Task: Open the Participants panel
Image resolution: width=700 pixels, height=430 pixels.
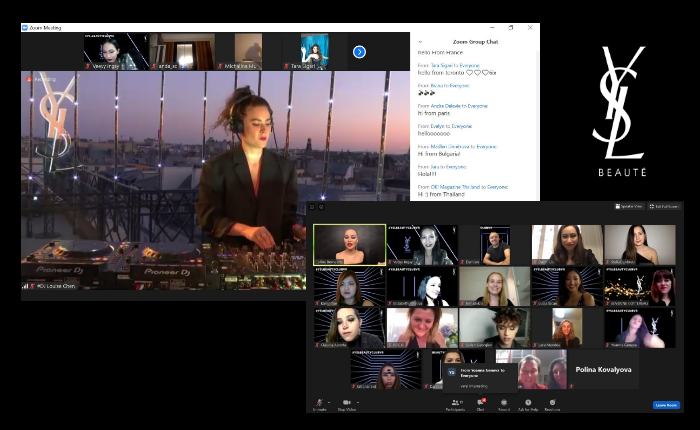Action: [456, 405]
